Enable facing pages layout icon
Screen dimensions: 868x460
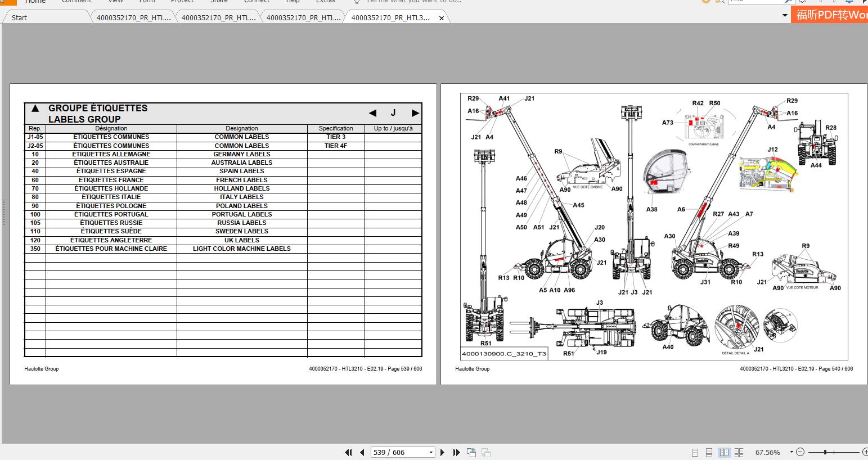click(x=724, y=452)
